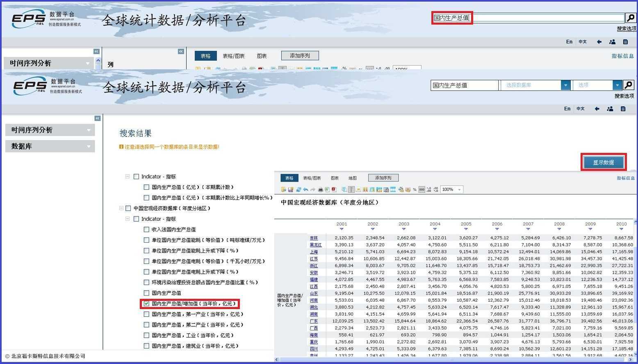Click the print icon in the data toolbar

pyautogui.click(x=320, y=189)
